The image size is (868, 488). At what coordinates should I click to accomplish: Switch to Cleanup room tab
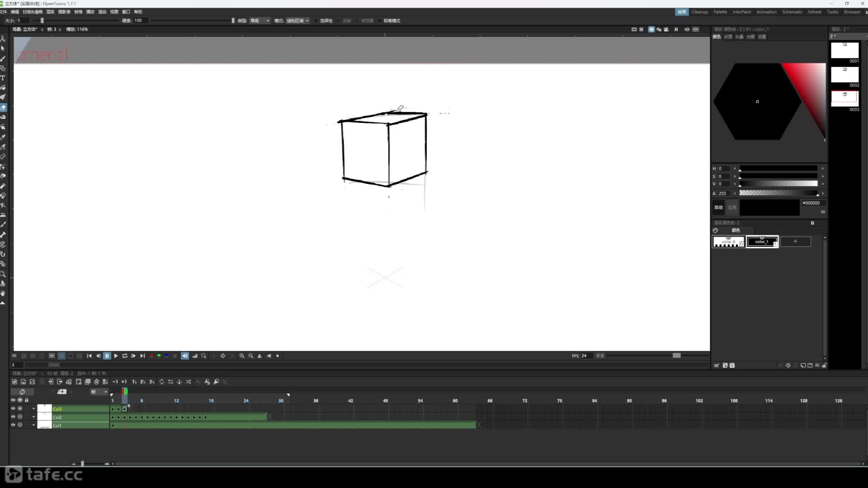699,12
